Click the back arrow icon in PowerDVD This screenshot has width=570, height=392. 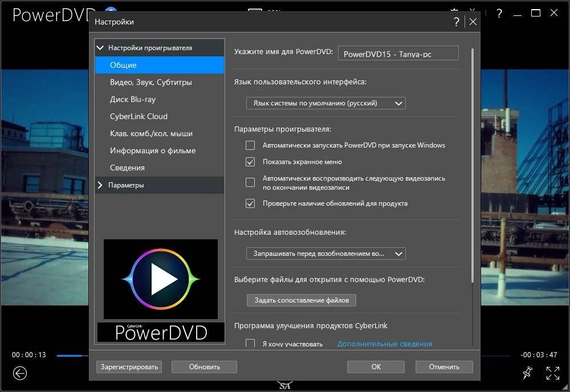19,373
